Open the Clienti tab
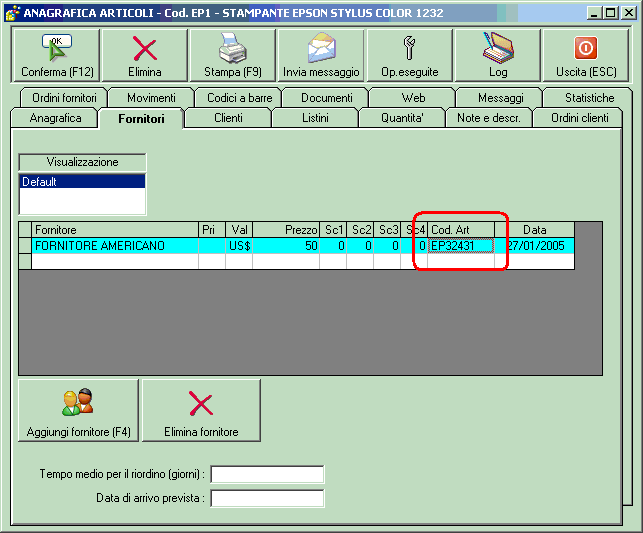 228,118
